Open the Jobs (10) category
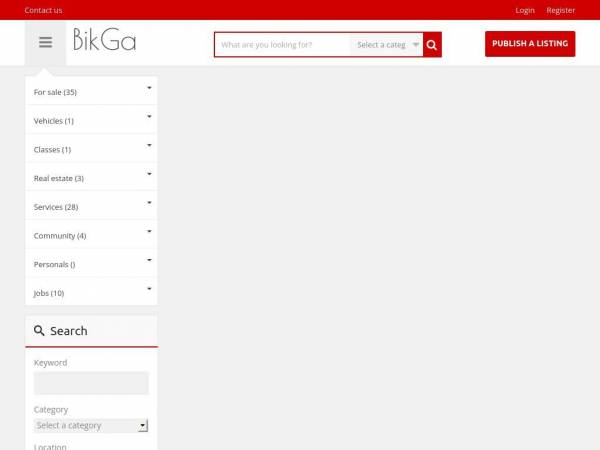This screenshot has width=600, height=450. pos(49,293)
